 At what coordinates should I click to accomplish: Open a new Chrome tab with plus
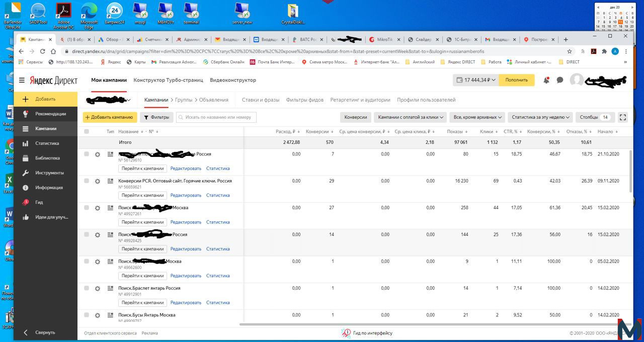coord(566,39)
